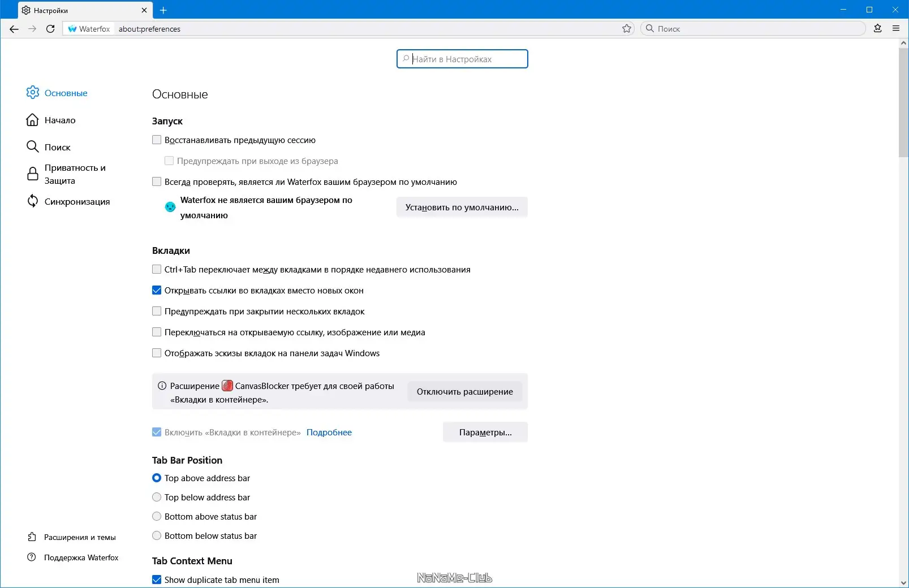Image resolution: width=909 pixels, height=588 pixels.
Task: Open container tabs Параметры button
Action: 485,433
